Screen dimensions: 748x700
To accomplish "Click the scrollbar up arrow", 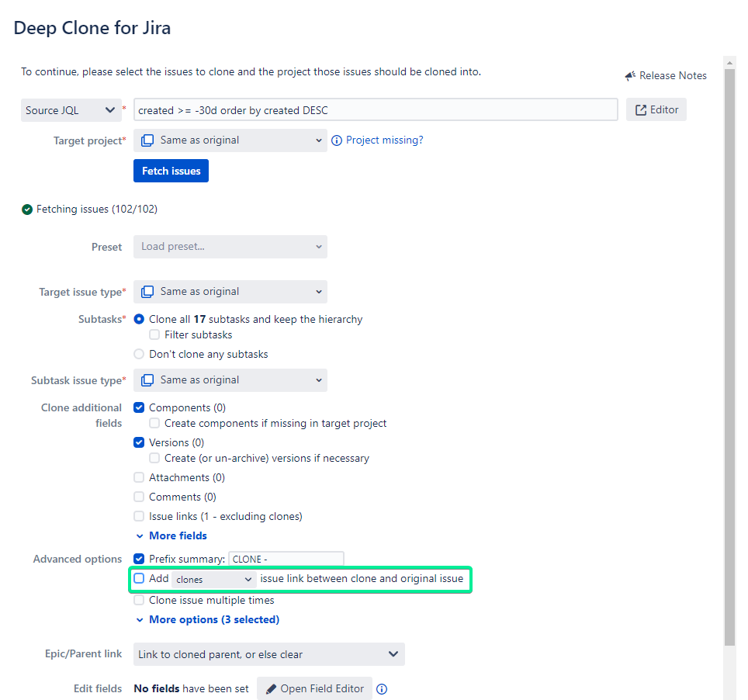I will point(729,62).
